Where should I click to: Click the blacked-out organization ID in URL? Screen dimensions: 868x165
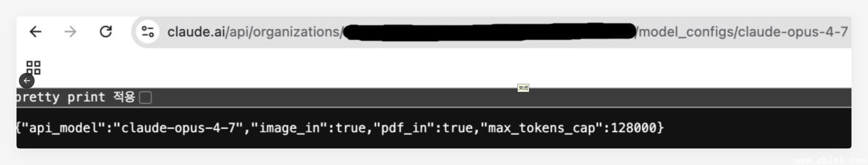pyautogui.click(x=489, y=32)
